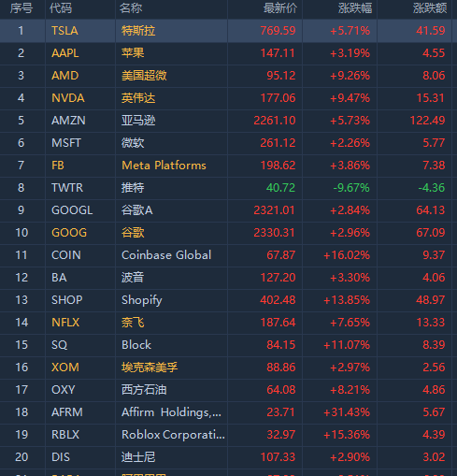This screenshot has height=476, width=457.
Task: Select TWTR 推特 falling stock row
Action: 228,188
